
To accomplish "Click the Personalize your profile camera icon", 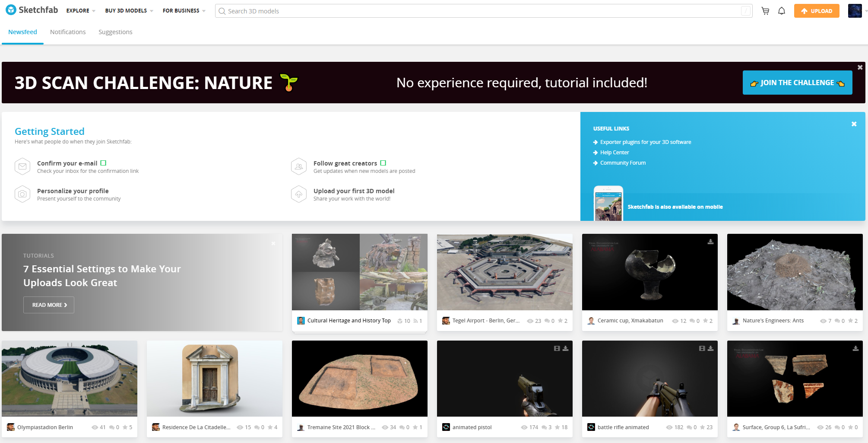I will pos(22,194).
